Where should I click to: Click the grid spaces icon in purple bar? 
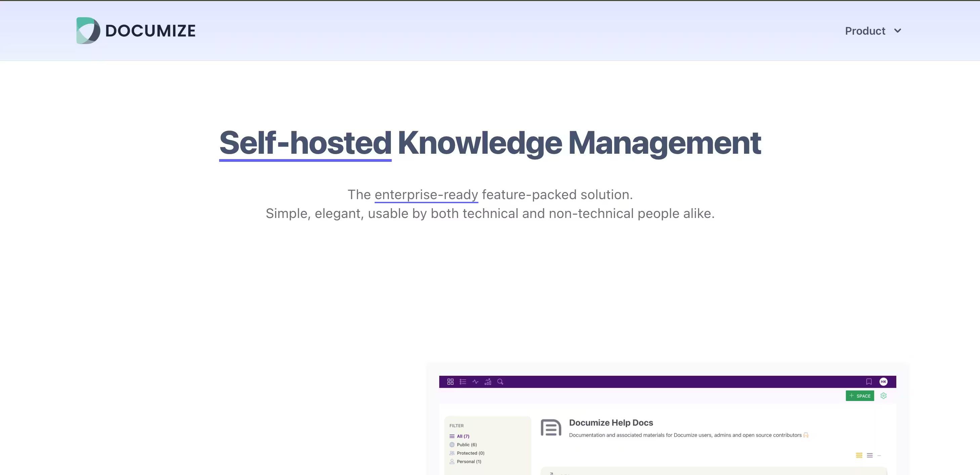[x=450, y=382]
